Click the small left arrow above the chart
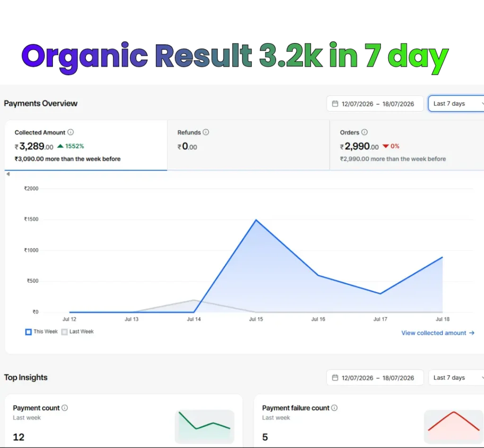This screenshot has height=448, width=484. click(9, 174)
